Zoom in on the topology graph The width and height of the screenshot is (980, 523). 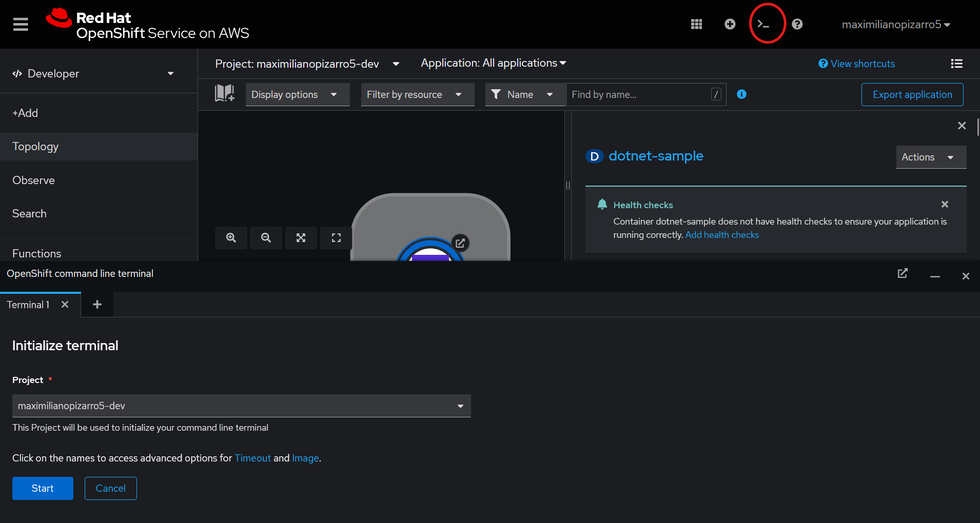tap(231, 238)
